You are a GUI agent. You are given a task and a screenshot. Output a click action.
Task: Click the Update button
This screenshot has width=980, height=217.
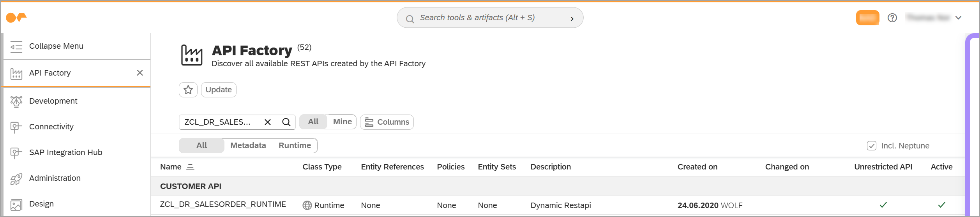(x=219, y=90)
